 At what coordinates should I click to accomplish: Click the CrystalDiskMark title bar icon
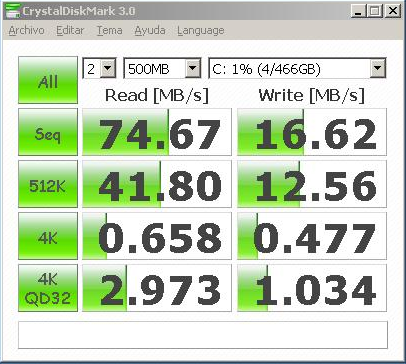(13, 11)
